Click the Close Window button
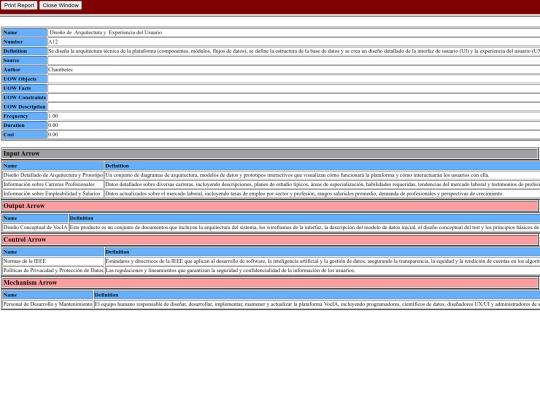Screen dimensions: 540x405 click(61, 5)
